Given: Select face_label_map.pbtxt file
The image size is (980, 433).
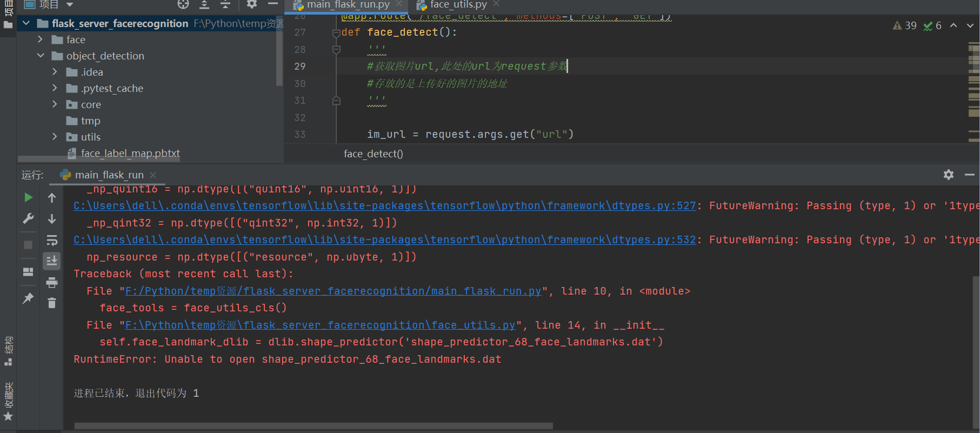Looking at the screenshot, I should click(123, 153).
